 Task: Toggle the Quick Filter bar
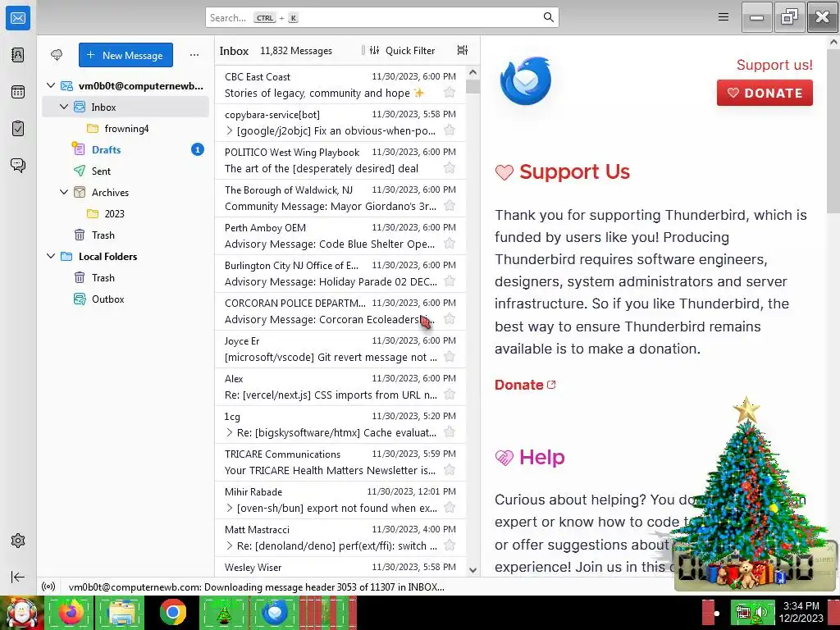coord(402,50)
